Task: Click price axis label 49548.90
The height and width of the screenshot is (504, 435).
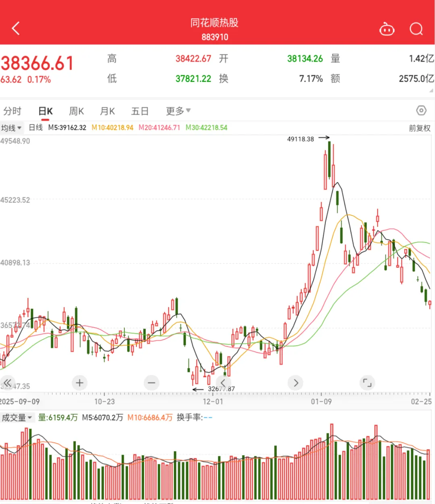Action: tap(15, 141)
